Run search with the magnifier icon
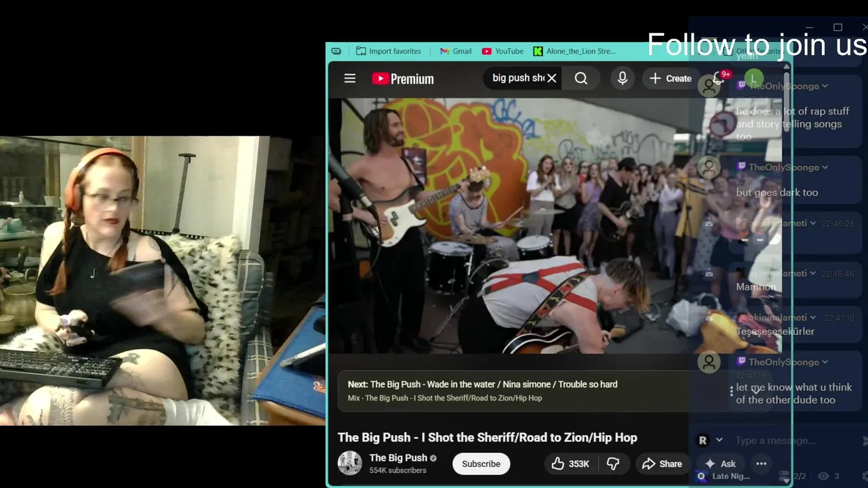Image resolution: width=868 pixels, height=488 pixels. click(581, 79)
